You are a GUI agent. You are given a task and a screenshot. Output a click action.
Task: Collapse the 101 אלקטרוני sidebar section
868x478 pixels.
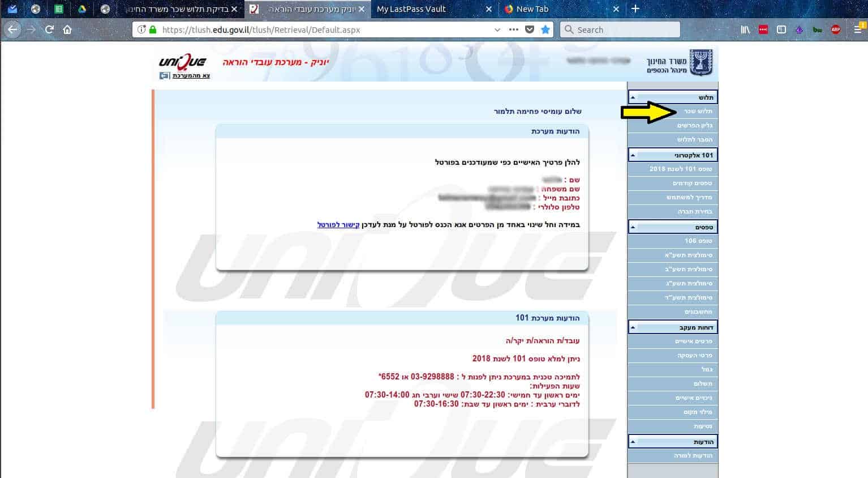coord(633,155)
